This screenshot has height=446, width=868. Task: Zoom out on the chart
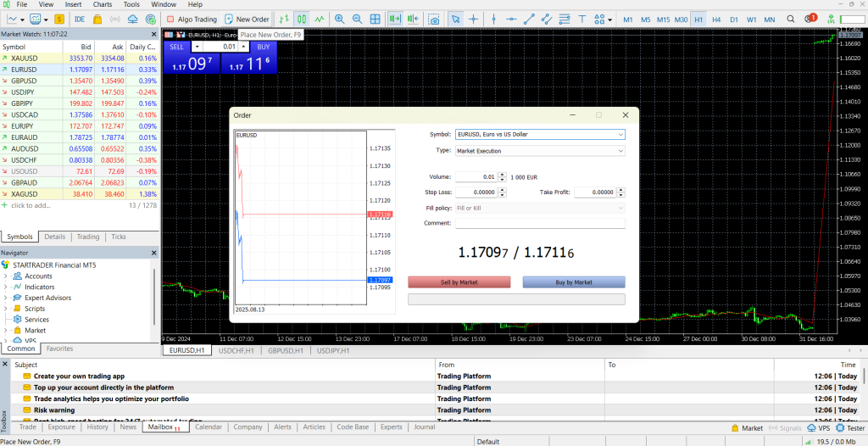pyautogui.click(x=357, y=19)
